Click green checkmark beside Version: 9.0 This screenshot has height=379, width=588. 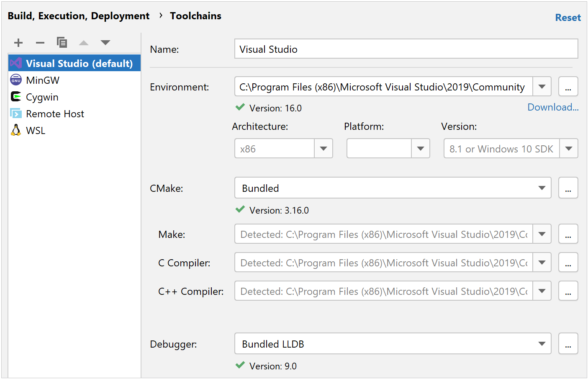pyautogui.click(x=240, y=365)
